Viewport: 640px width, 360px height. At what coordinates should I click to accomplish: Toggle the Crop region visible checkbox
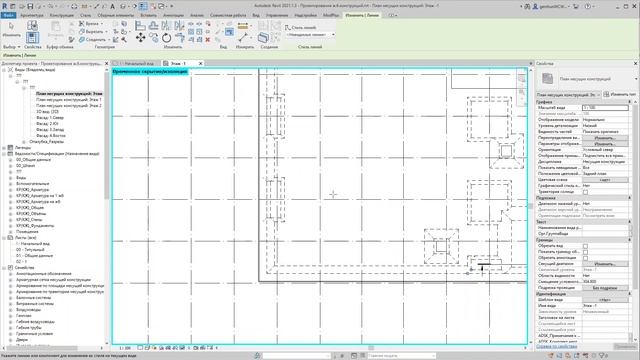(x=585, y=252)
